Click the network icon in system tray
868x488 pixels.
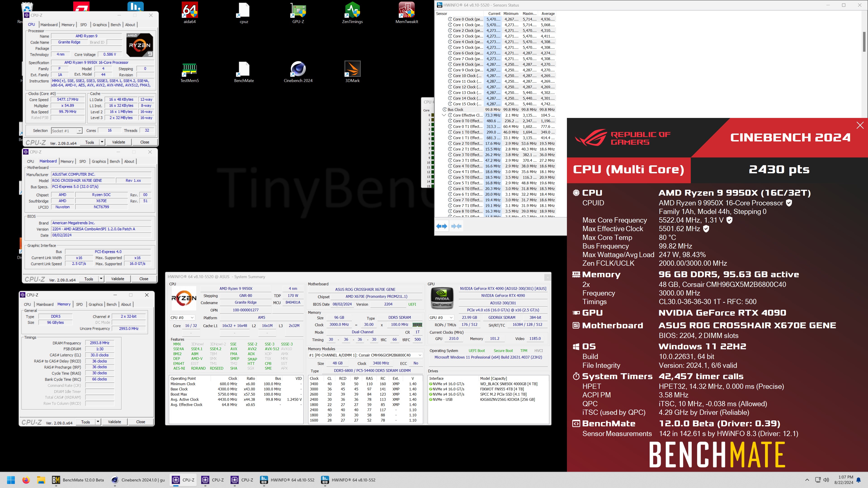pos(817,480)
